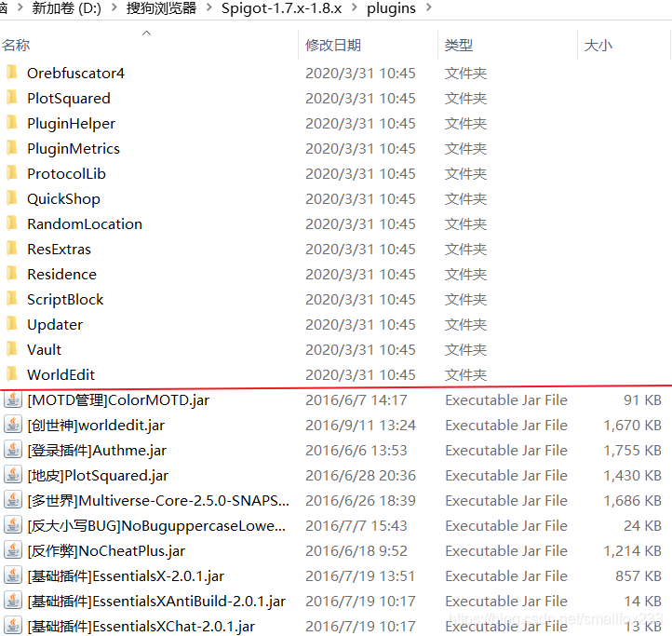Click the jar icon for NoBuguppercaseLowe file
The image size is (672, 636).
tap(13, 525)
